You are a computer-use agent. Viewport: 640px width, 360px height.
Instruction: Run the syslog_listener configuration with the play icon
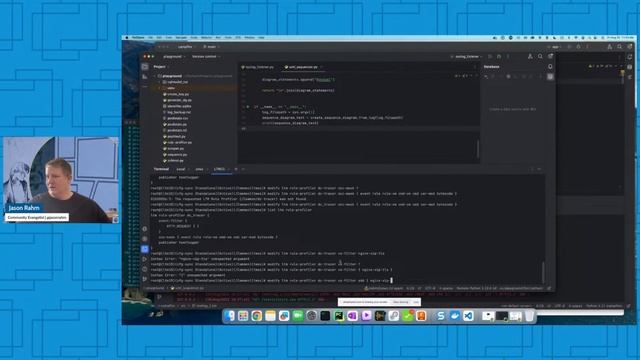pyautogui.click(x=490, y=56)
